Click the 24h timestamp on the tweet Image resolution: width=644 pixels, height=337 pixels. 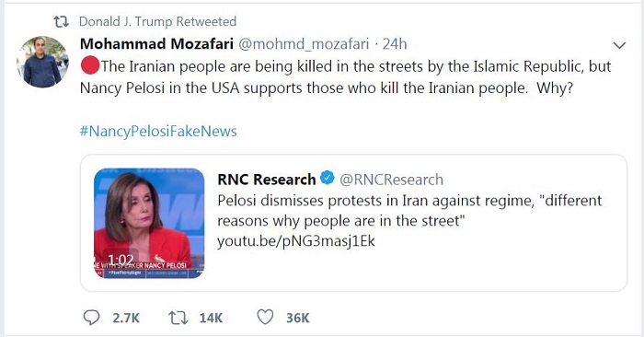coord(395,43)
